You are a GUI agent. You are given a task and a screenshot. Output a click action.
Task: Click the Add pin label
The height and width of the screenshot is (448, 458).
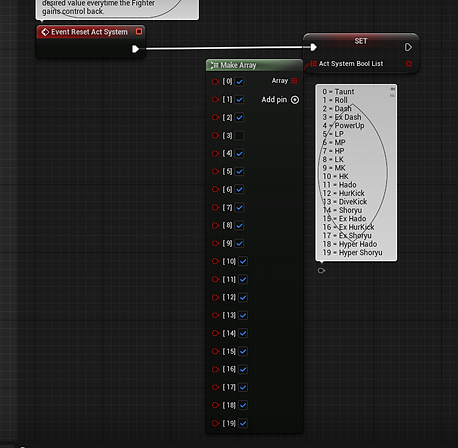(274, 100)
